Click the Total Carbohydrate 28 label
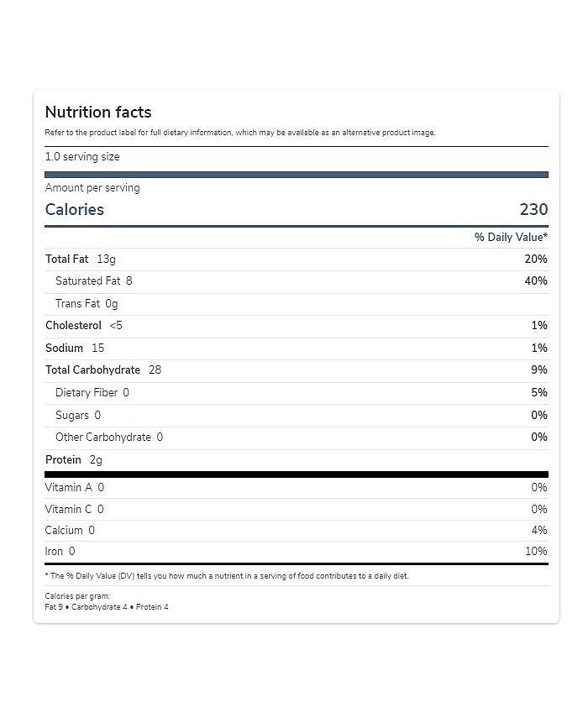Image resolution: width=588 pixels, height=718 pixels. [102, 370]
